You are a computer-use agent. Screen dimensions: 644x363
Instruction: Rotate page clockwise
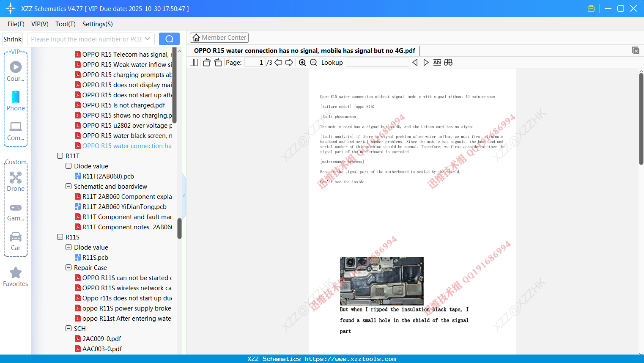tap(218, 63)
